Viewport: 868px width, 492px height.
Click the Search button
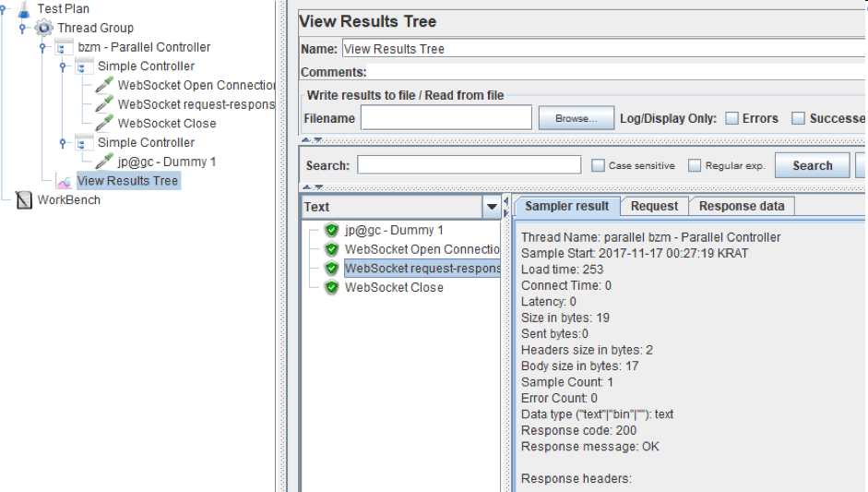point(812,165)
